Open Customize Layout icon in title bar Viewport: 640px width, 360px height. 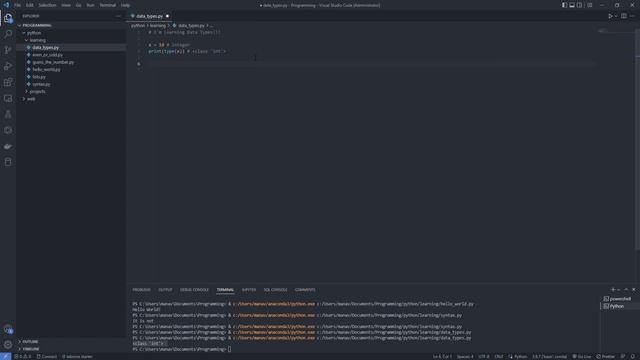pos(589,5)
